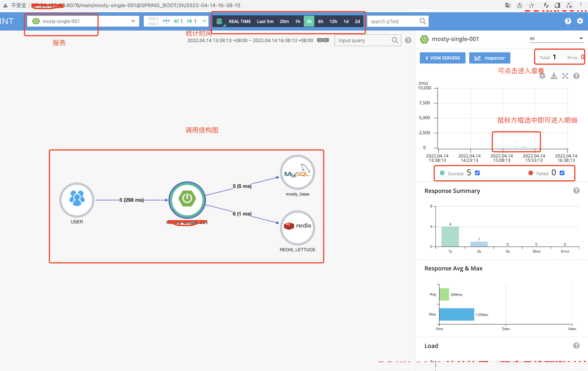Expand the scatter chart to full screen

[x=565, y=76]
